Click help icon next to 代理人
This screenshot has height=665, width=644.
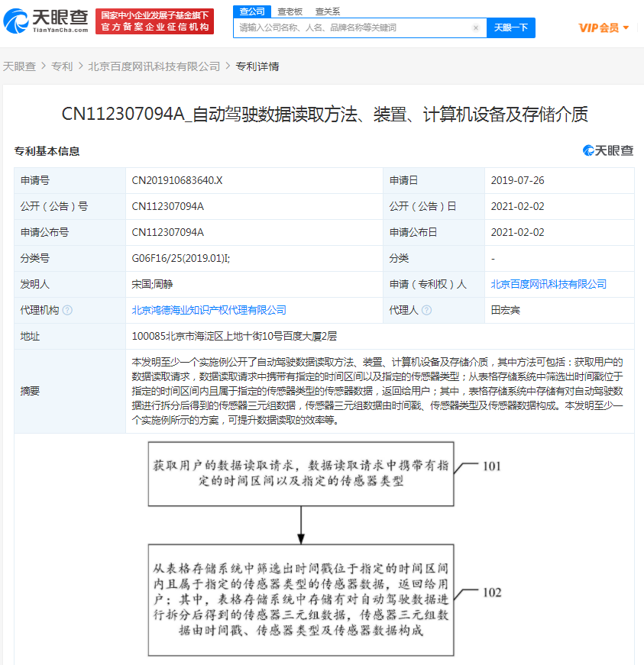pos(427,311)
